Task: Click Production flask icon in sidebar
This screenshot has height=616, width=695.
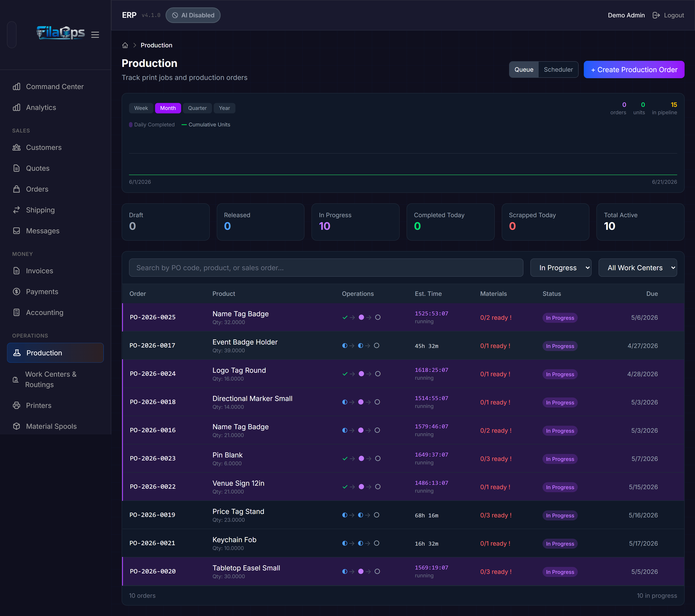Action: point(17,353)
